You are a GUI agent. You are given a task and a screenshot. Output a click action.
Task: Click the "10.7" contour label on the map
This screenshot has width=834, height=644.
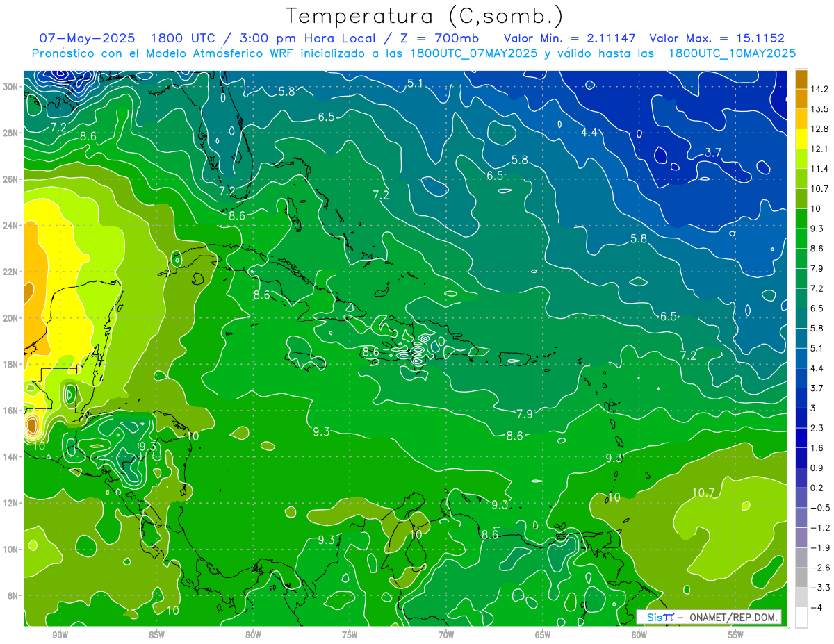[x=703, y=493]
